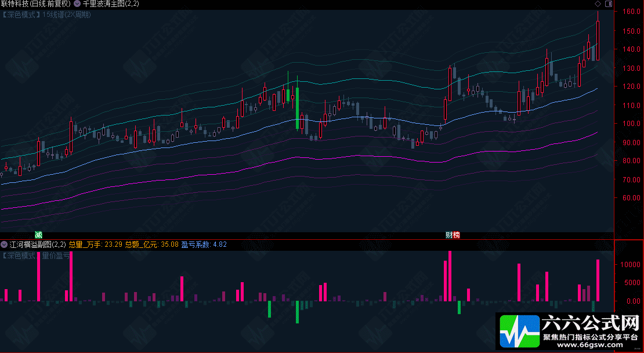Click the 总额_亿元: 35.08 value
The width and height of the screenshot is (644, 353).
(x=152, y=244)
